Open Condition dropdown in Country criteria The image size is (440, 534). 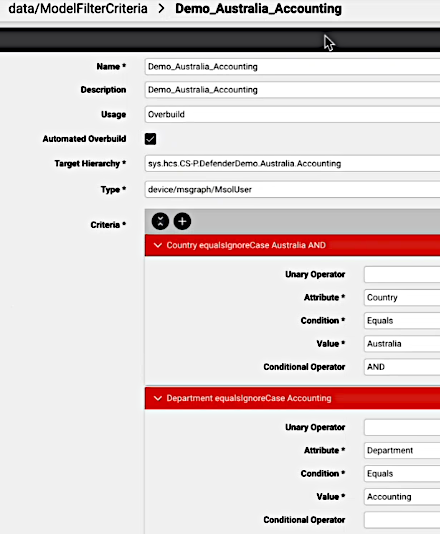(x=402, y=321)
